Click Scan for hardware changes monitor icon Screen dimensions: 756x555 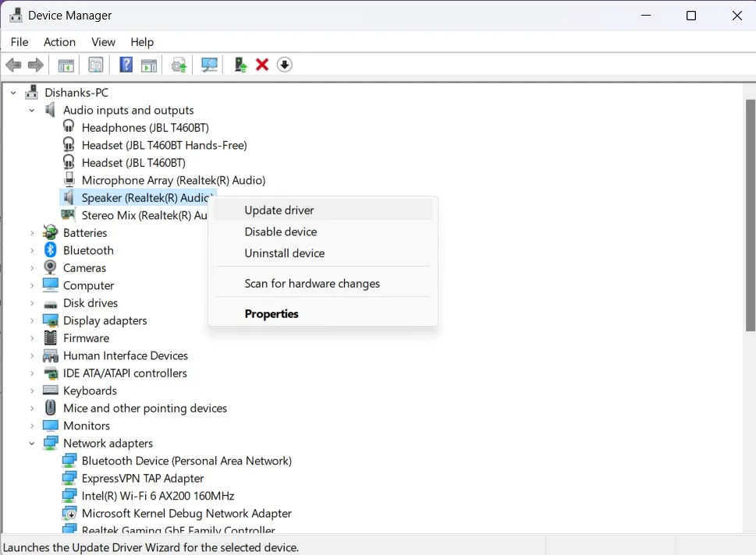(209, 65)
